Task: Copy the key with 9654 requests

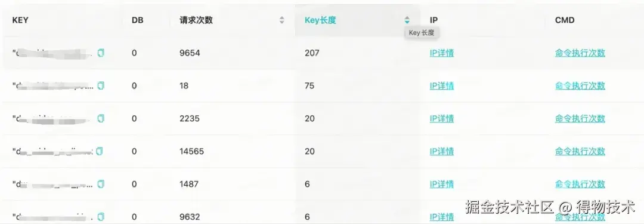Action: click(101, 53)
